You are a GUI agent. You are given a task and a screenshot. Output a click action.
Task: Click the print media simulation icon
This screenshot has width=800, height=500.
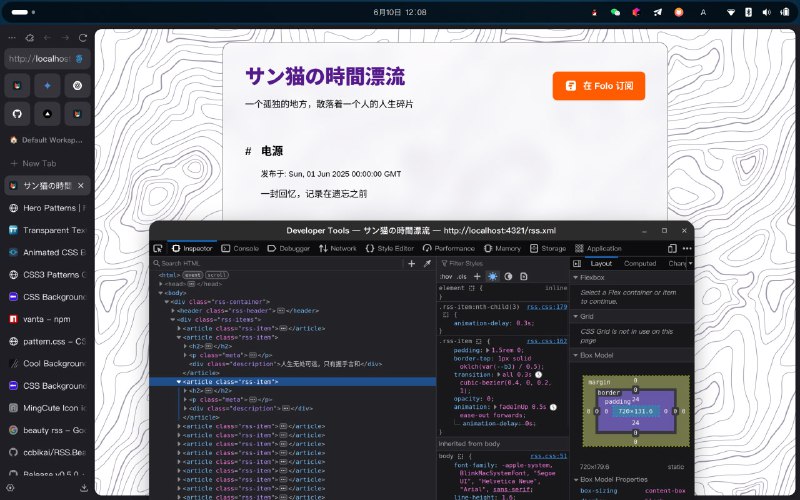click(x=524, y=276)
